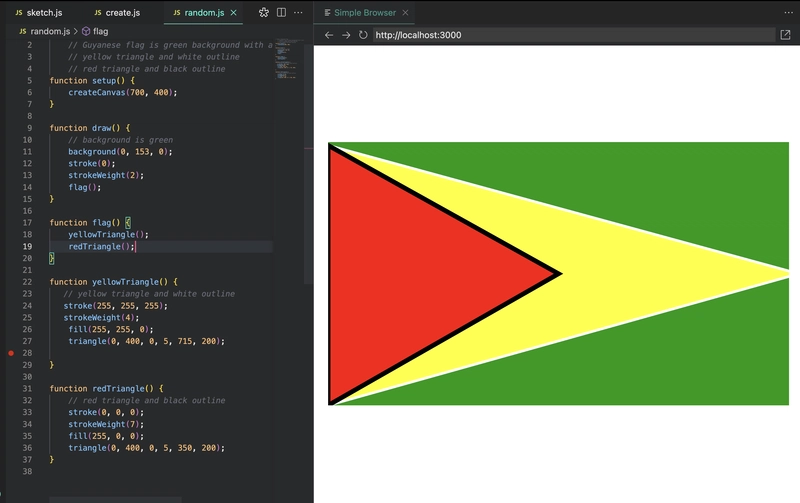Go forward in Simple Browser

pos(346,35)
